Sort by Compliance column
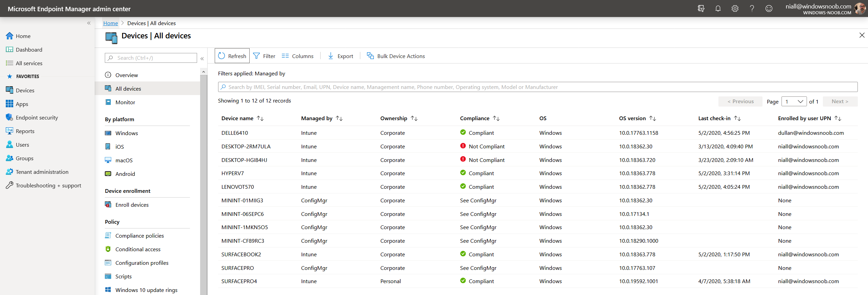Viewport: 868px width, 295px height. (480, 118)
